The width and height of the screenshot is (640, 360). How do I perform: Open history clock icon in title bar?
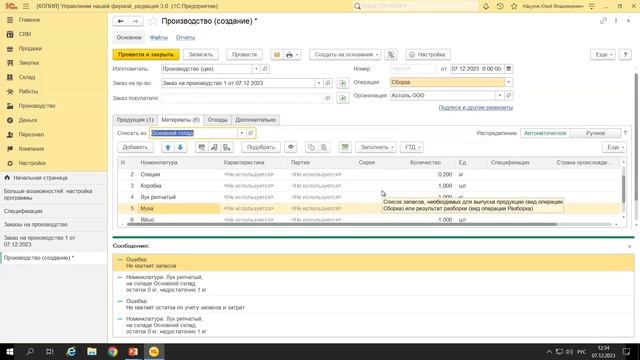pyautogui.click(x=500, y=6)
